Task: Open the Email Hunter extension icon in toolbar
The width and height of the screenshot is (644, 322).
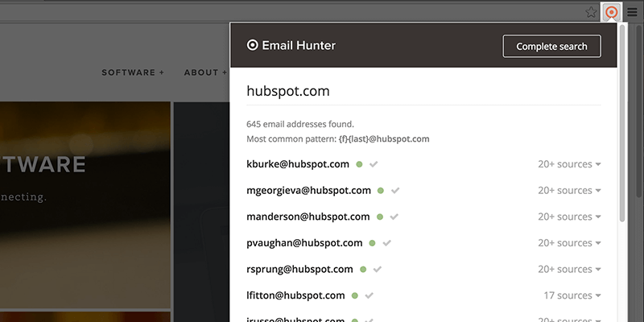Action: 611,12
